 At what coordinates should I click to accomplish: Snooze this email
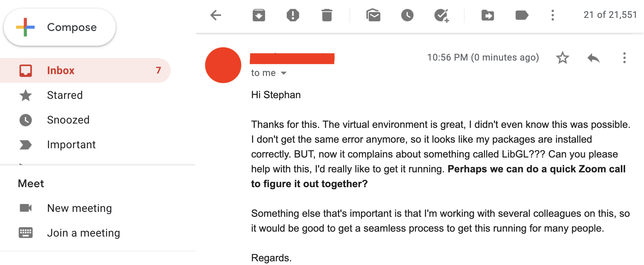click(407, 15)
